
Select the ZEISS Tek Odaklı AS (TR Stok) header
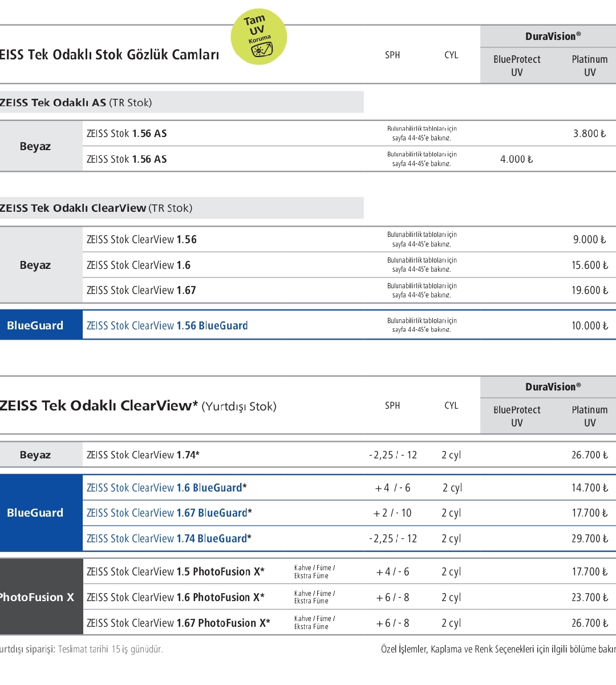tap(76, 103)
